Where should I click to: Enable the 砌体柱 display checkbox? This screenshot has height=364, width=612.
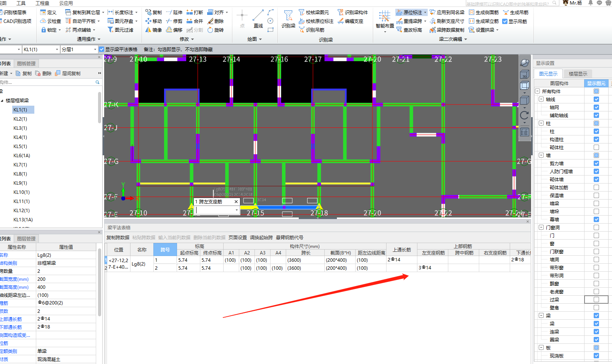tap(596, 147)
